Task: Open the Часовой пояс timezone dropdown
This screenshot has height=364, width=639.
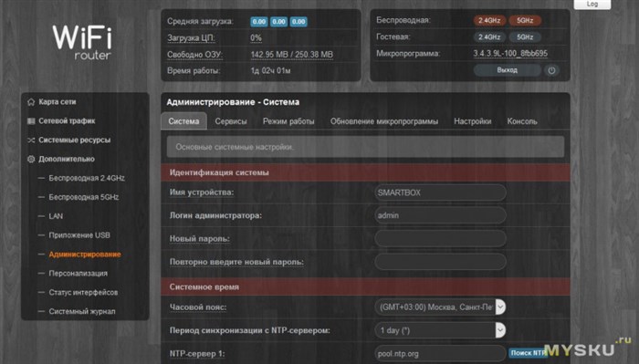Action: point(440,307)
